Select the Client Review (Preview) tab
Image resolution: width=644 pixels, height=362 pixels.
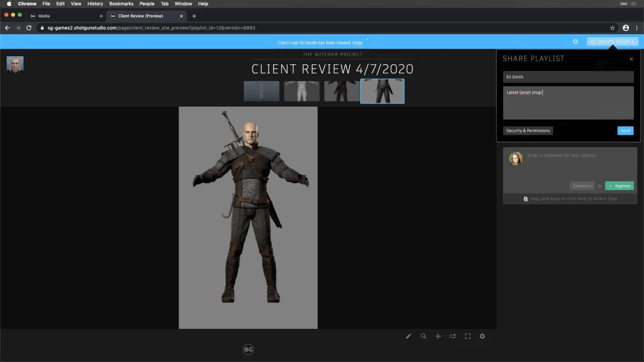pyautogui.click(x=146, y=16)
